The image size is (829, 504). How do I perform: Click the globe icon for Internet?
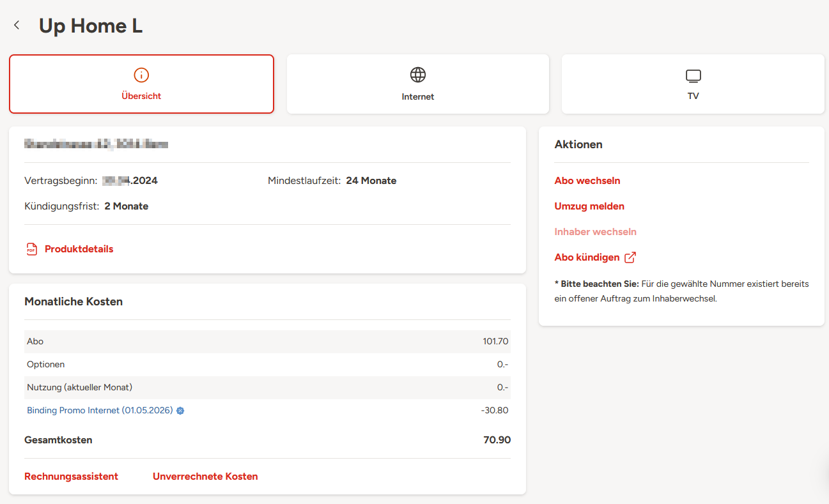pos(418,75)
